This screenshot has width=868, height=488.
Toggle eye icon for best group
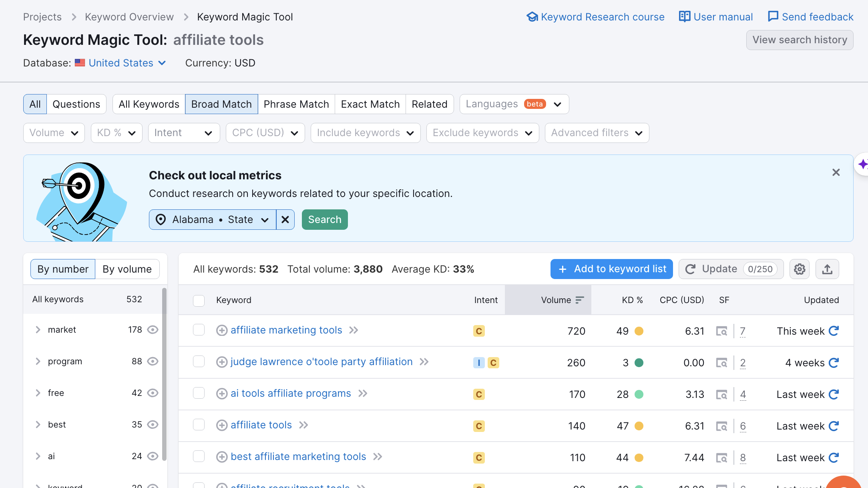click(x=153, y=425)
